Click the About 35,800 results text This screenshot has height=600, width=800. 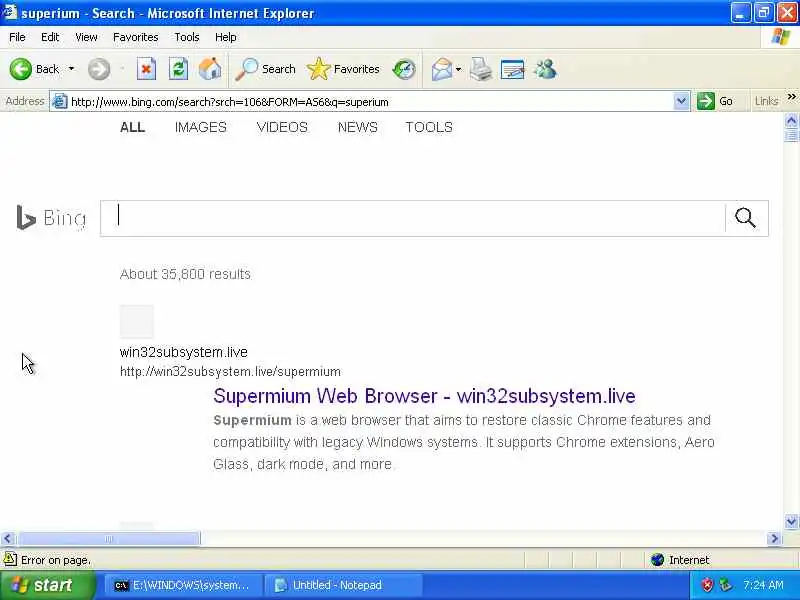click(185, 274)
